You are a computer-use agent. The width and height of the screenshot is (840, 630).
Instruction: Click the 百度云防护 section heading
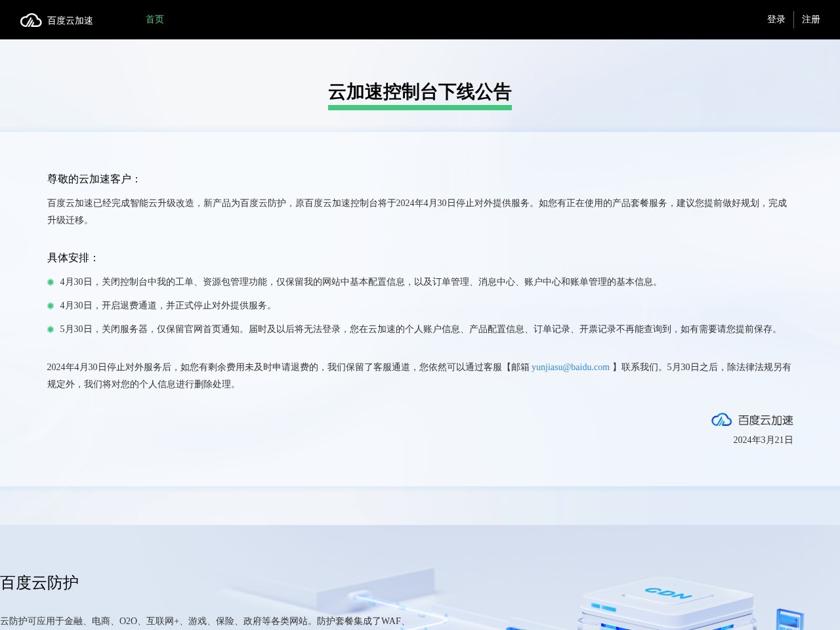tap(39, 583)
